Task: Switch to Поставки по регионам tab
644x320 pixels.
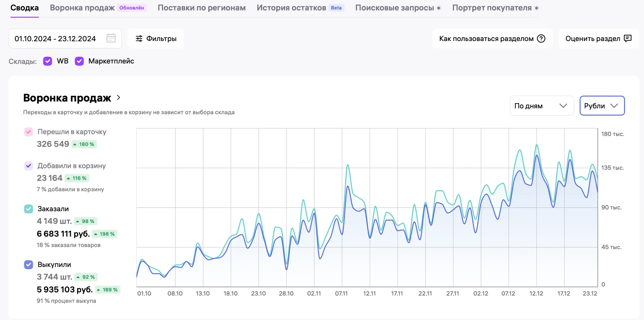Action: [x=202, y=8]
